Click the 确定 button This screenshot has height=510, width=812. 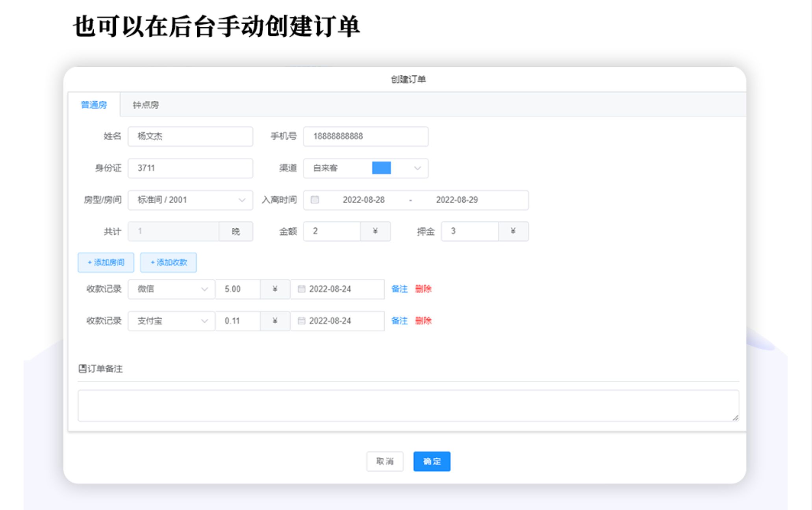[x=432, y=462]
